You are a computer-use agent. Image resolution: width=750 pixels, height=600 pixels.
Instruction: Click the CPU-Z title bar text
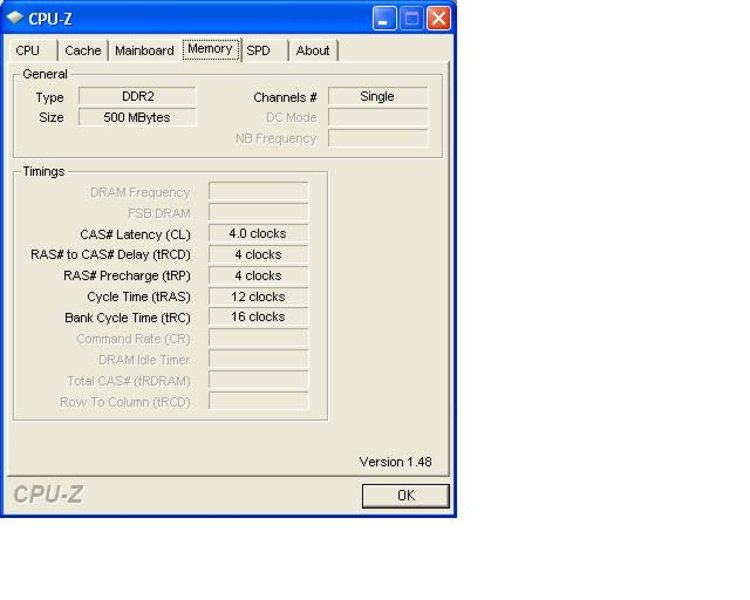(x=50, y=19)
